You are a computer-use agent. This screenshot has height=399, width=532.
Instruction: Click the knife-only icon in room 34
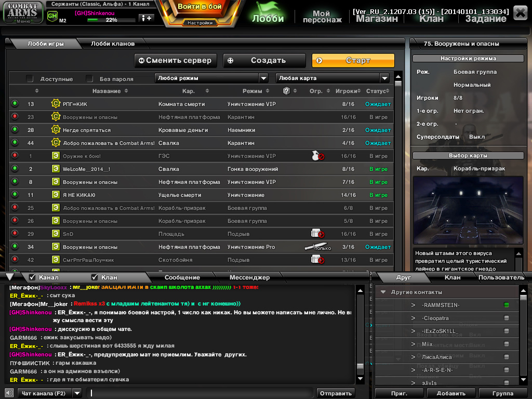pos(317,247)
